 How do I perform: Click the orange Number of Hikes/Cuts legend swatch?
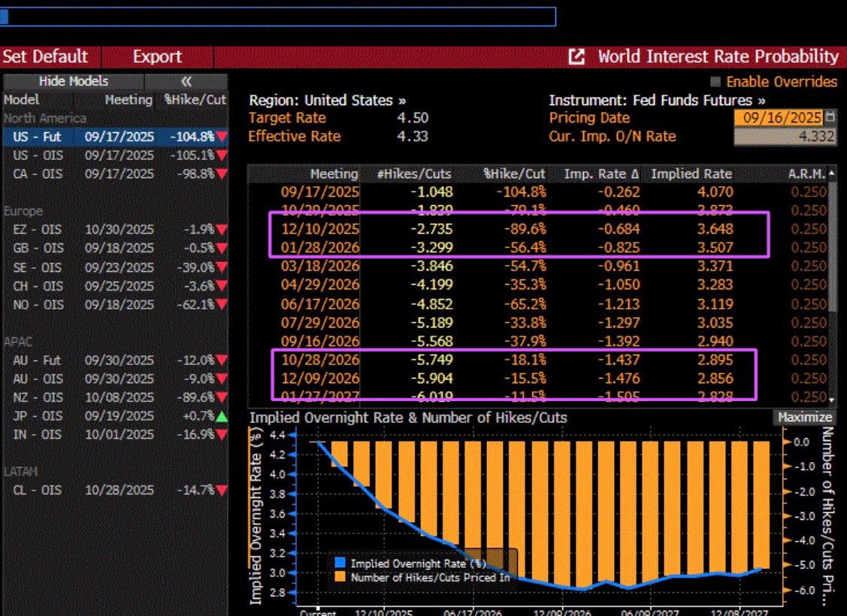(341, 577)
